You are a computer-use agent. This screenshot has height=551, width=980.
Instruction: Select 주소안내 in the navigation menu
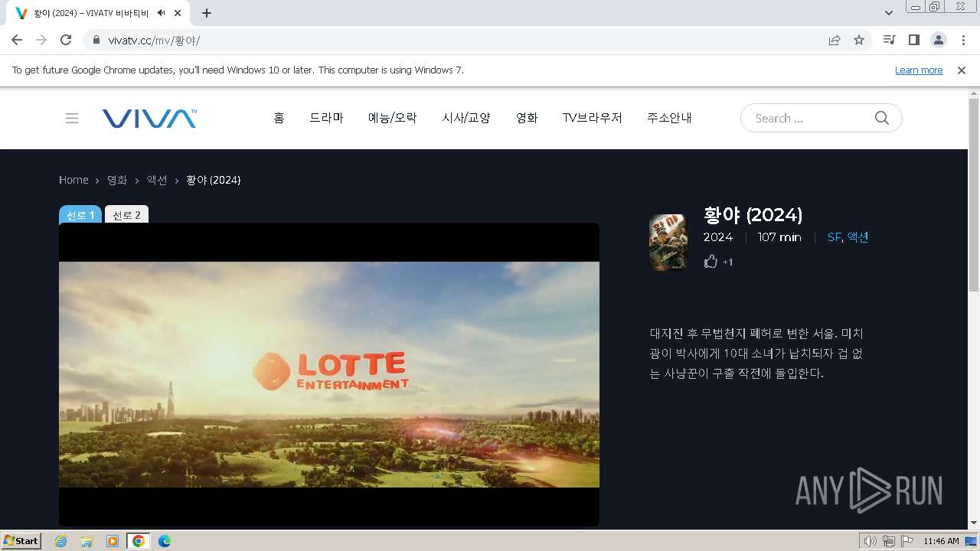click(x=670, y=118)
